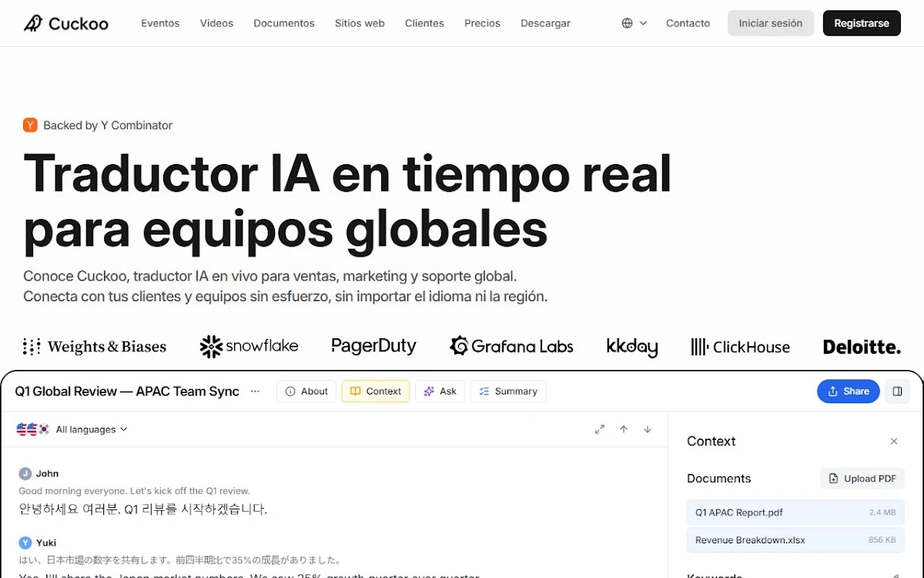Click the meeting title Q1 Global Review
924x578 pixels.
point(127,391)
